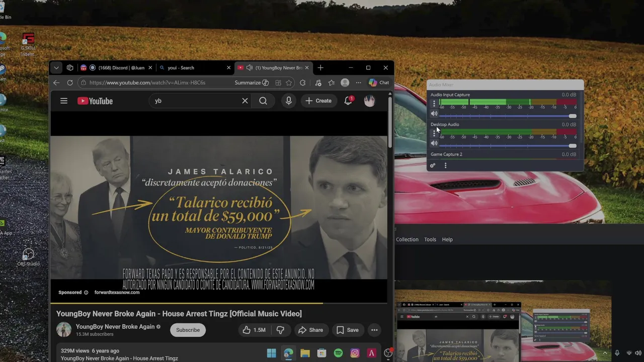Adjust Audio Input Capture volume slider
Image resolution: width=644 pixels, height=362 pixels.
pos(508,116)
